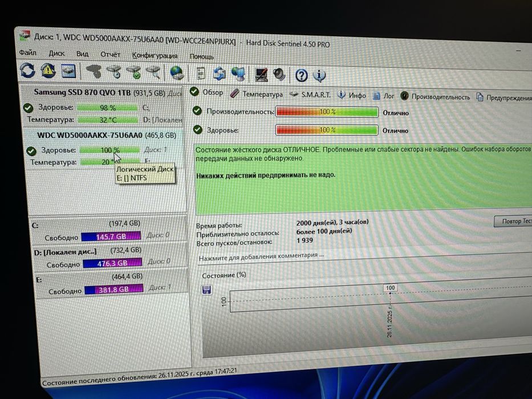Click the green check beside right-panel Здоровье bar
The width and height of the screenshot is (532, 399).
pos(197,129)
